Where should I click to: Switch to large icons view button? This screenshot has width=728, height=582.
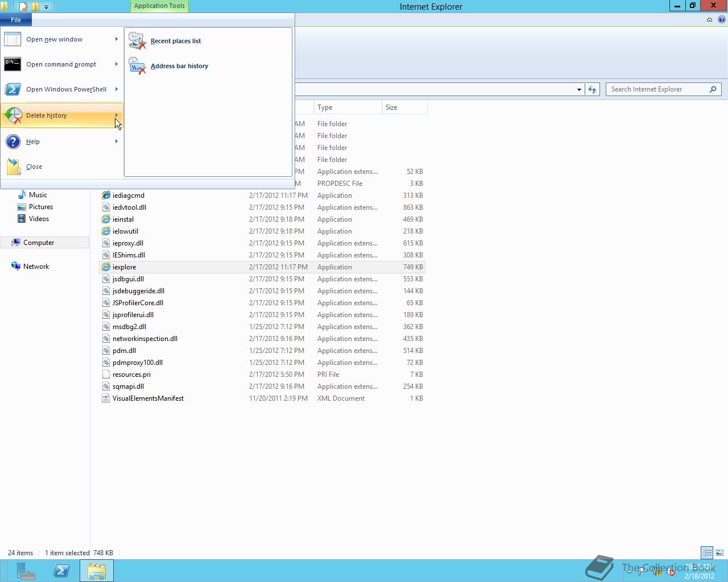coord(719,552)
